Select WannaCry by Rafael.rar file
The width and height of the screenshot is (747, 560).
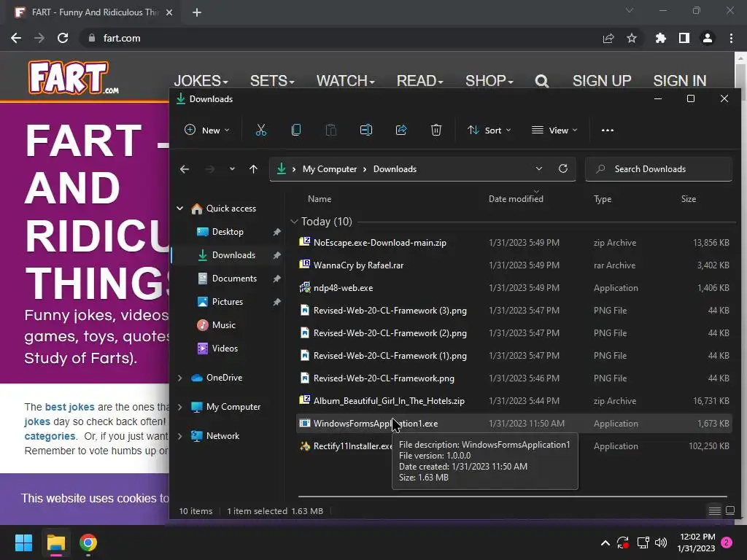[514, 265]
